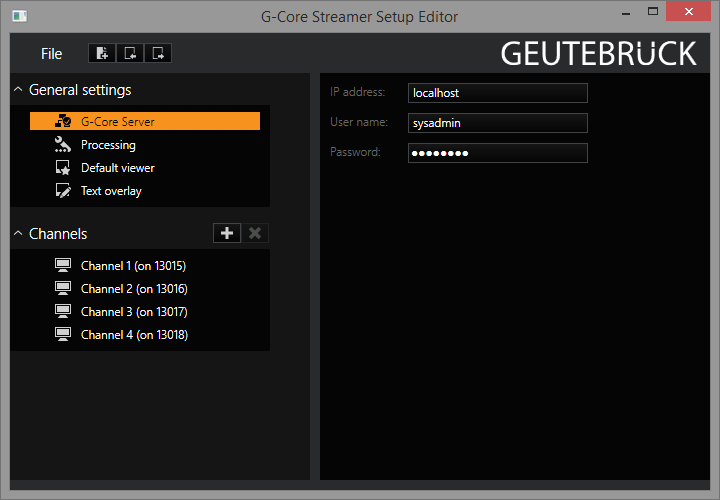Collapse the Channels section

tap(18, 233)
